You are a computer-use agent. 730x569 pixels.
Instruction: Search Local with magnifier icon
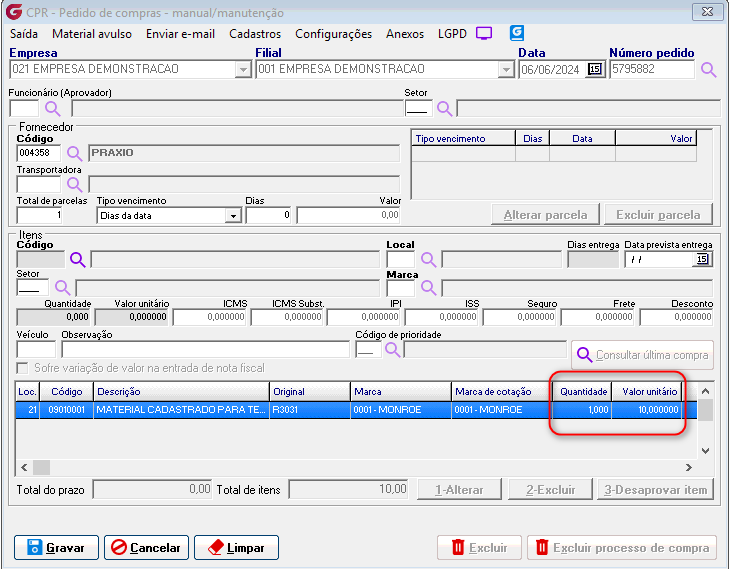[428, 259]
